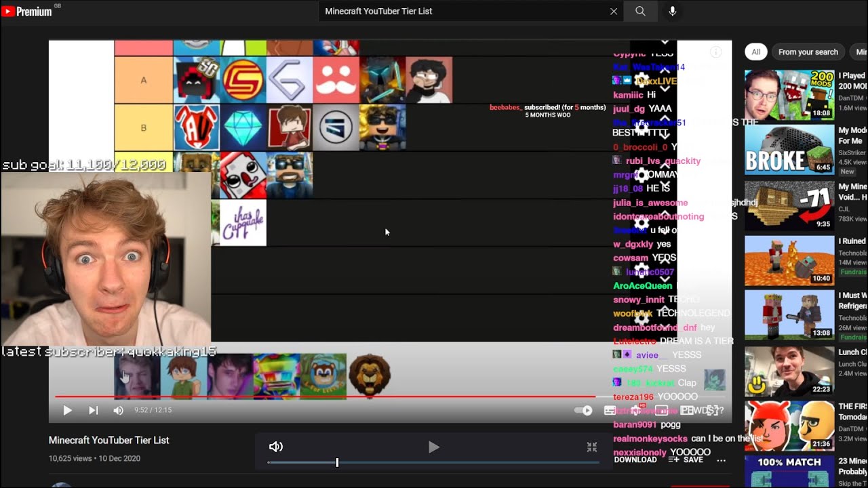Click the yellow B tier label cell
Screen dimensions: 868x488
coord(143,127)
